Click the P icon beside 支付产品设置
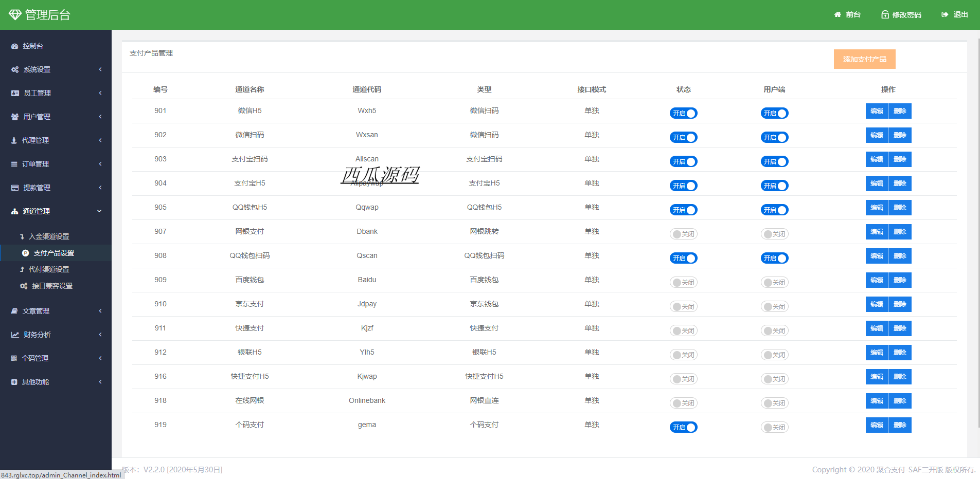The height and width of the screenshot is (479, 980). tap(25, 253)
